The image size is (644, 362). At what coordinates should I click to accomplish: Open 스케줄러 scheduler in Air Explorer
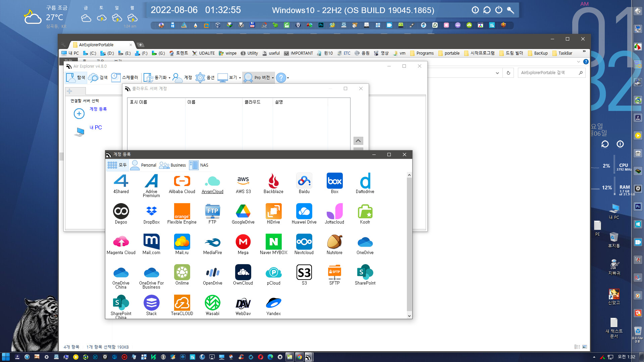click(x=124, y=77)
